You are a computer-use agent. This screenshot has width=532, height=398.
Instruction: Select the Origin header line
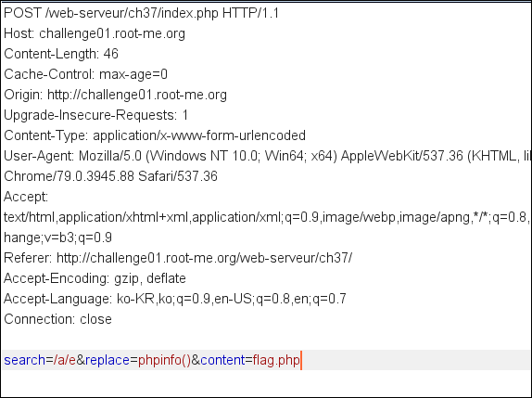115,95
